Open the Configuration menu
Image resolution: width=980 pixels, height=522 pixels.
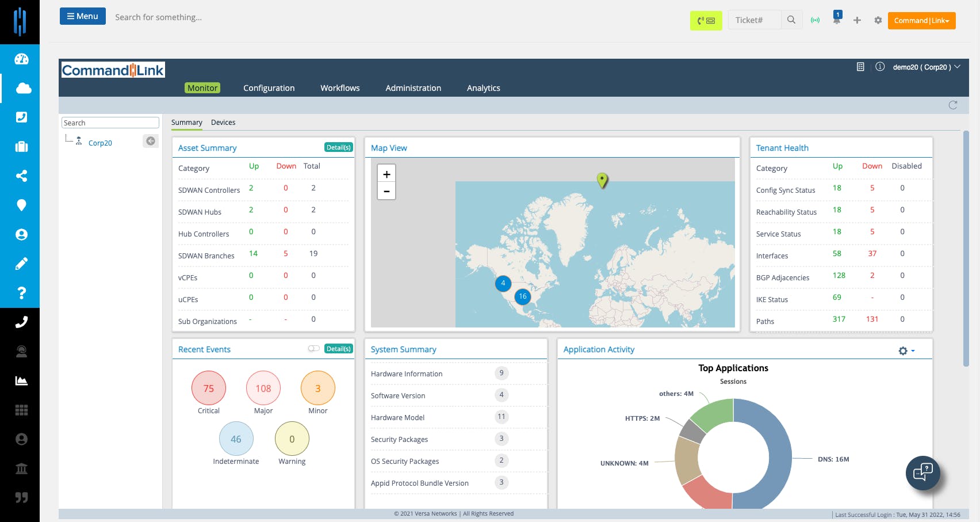coord(269,88)
